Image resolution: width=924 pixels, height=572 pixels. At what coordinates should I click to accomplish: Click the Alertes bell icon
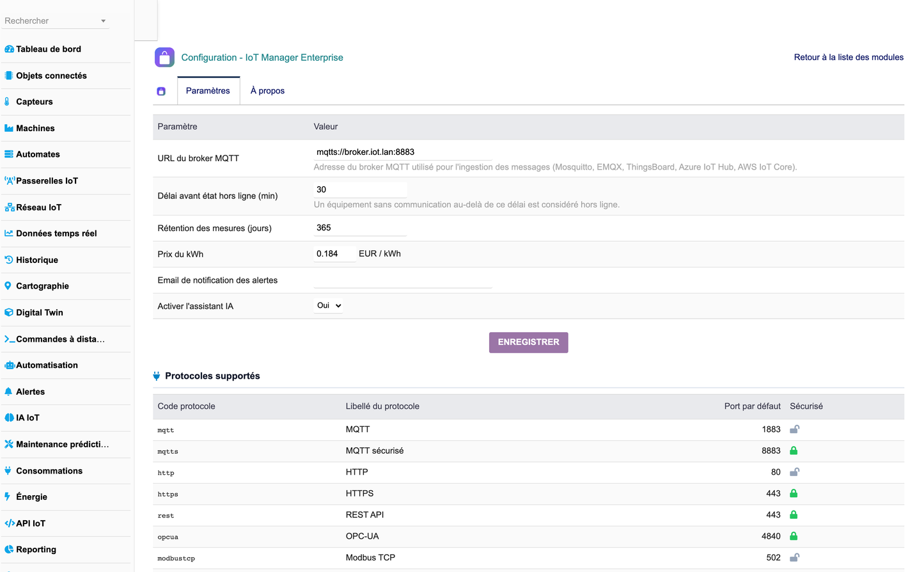(8, 392)
